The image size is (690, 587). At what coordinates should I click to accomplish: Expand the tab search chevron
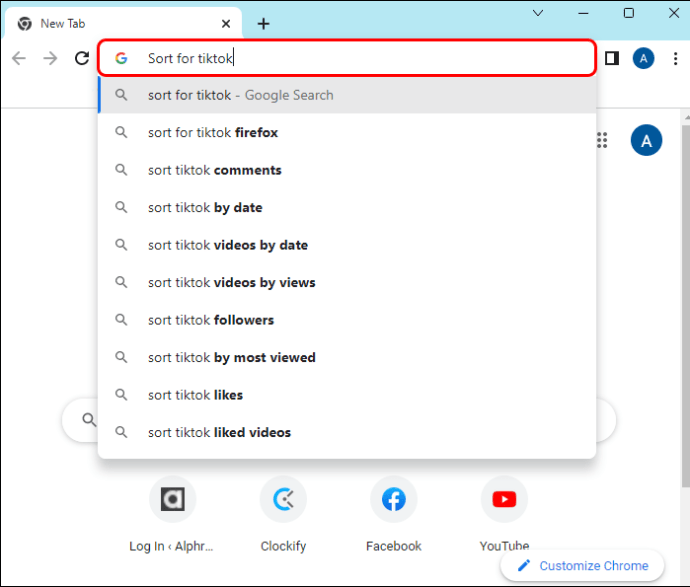coord(538,13)
